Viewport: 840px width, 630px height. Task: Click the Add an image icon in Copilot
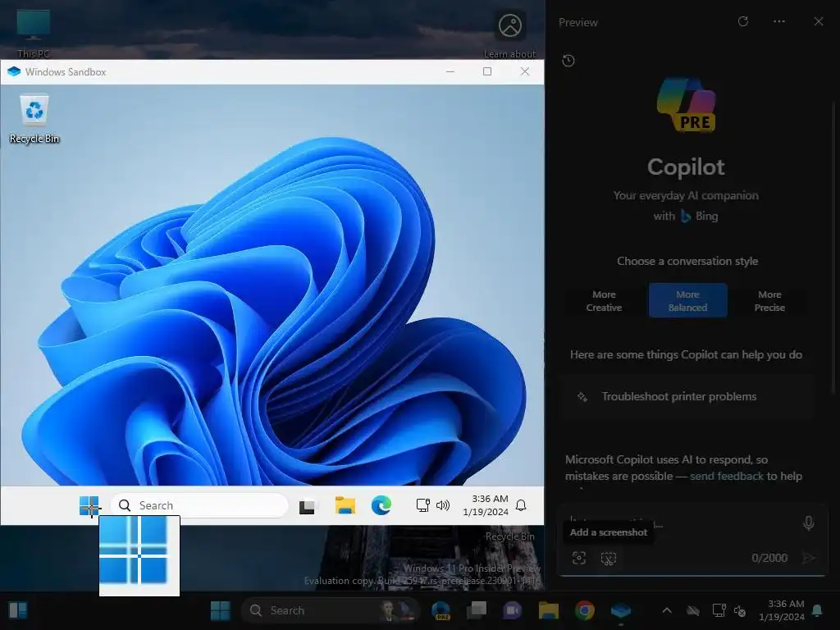click(579, 558)
